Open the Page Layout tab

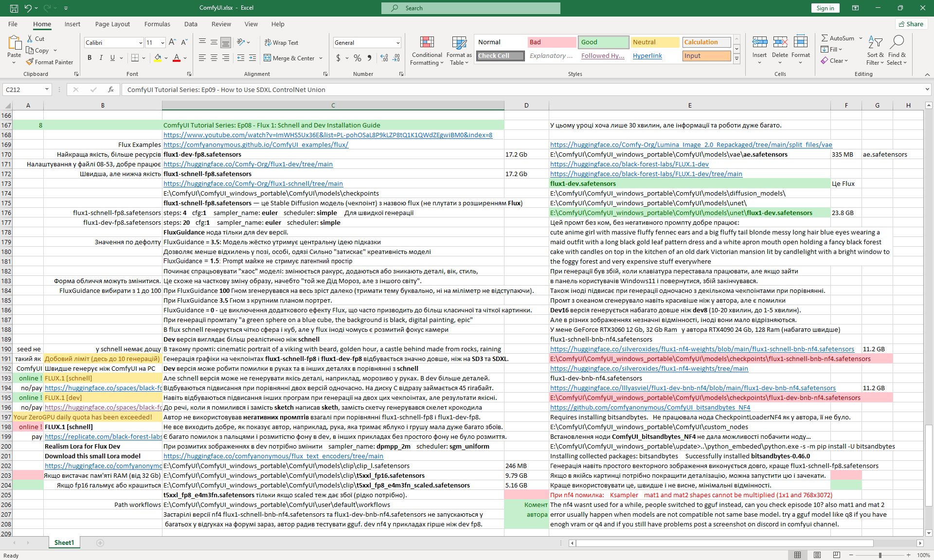pyautogui.click(x=112, y=24)
